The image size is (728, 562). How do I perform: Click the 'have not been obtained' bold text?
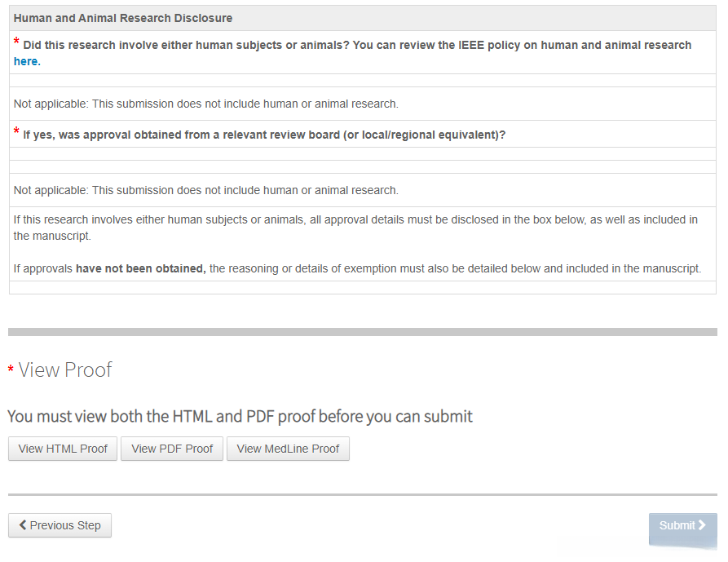pyautogui.click(x=140, y=268)
